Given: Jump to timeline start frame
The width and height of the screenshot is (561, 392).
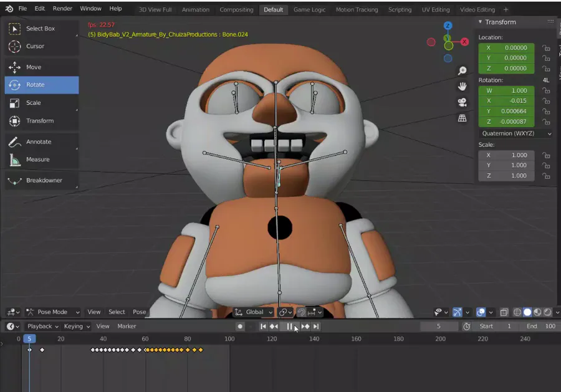Looking at the screenshot, I should pos(263,327).
